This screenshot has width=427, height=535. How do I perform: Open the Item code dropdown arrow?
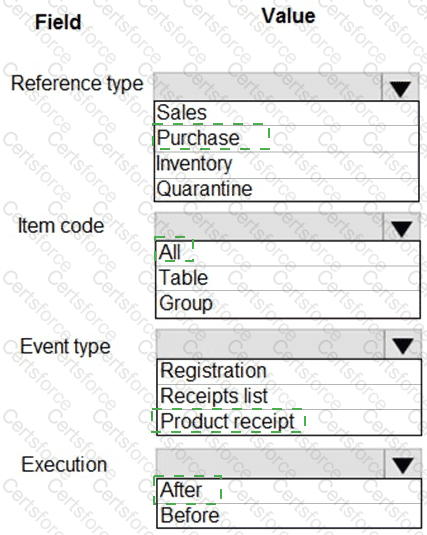click(401, 227)
